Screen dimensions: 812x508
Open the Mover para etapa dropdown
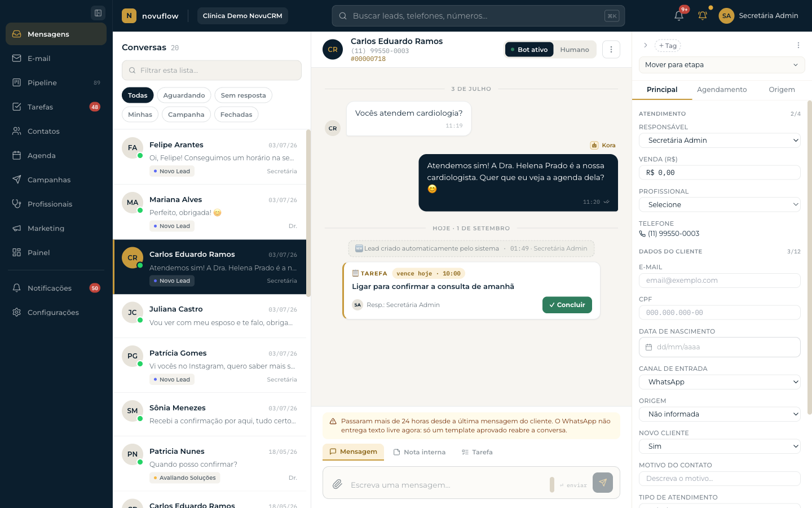pyautogui.click(x=722, y=65)
